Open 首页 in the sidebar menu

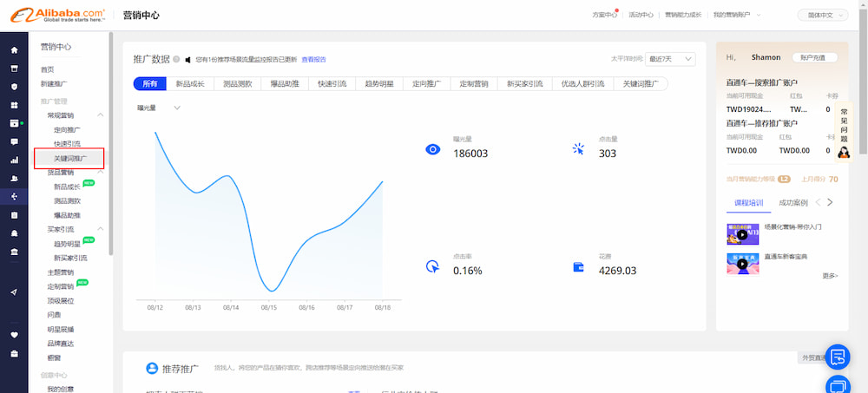[x=47, y=69]
